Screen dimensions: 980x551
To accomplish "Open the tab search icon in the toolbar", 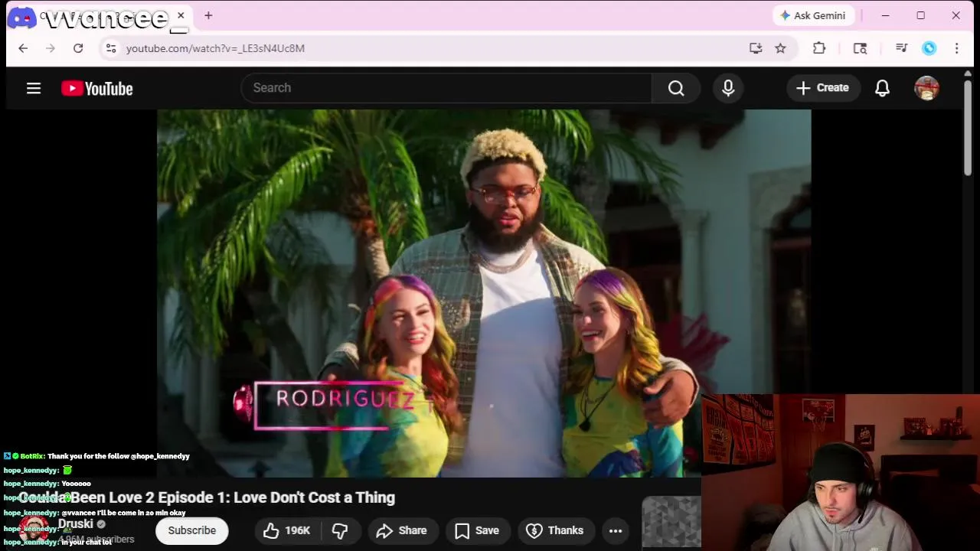I will (x=860, y=48).
